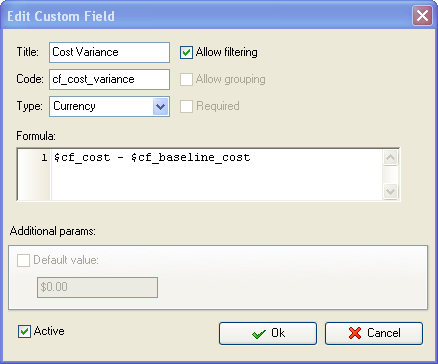Uncheck the Allow filtering checkbox
Image resolution: width=438 pixels, height=364 pixels.
186,52
